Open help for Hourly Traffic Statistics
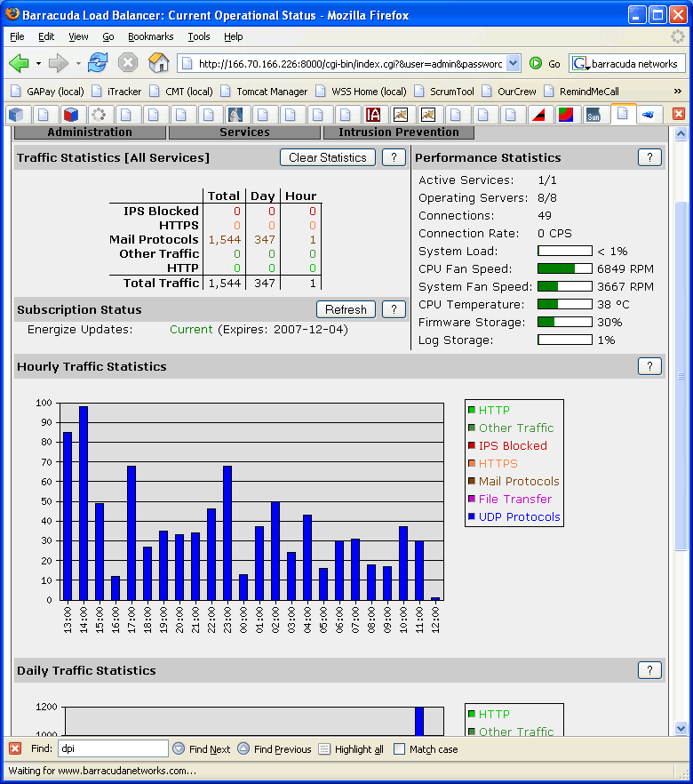 649,366
